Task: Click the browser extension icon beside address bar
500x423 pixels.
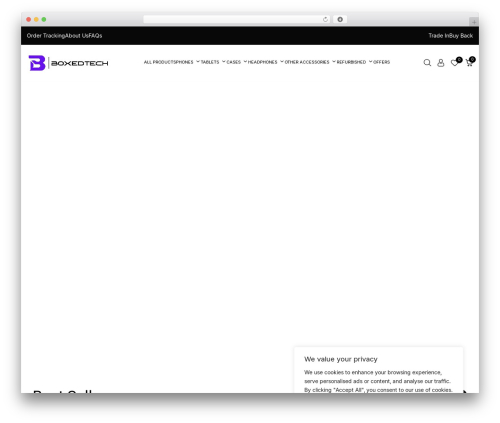Action: 340,19
